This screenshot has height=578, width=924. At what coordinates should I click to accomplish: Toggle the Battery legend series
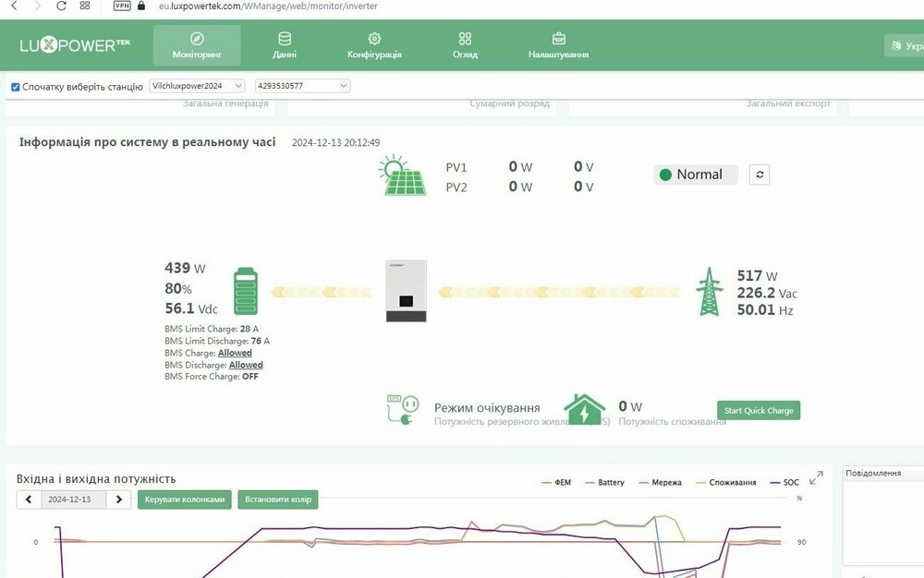[604, 482]
